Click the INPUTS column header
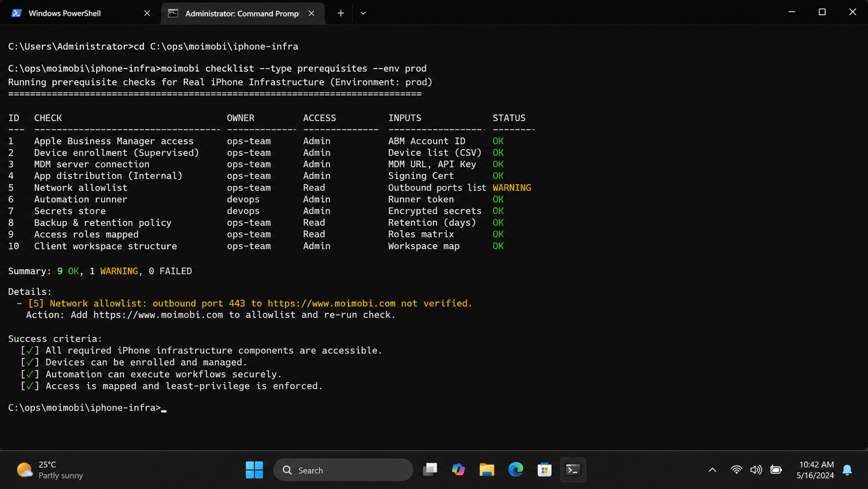The width and height of the screenshot is (868, 489). click(405, 118)
